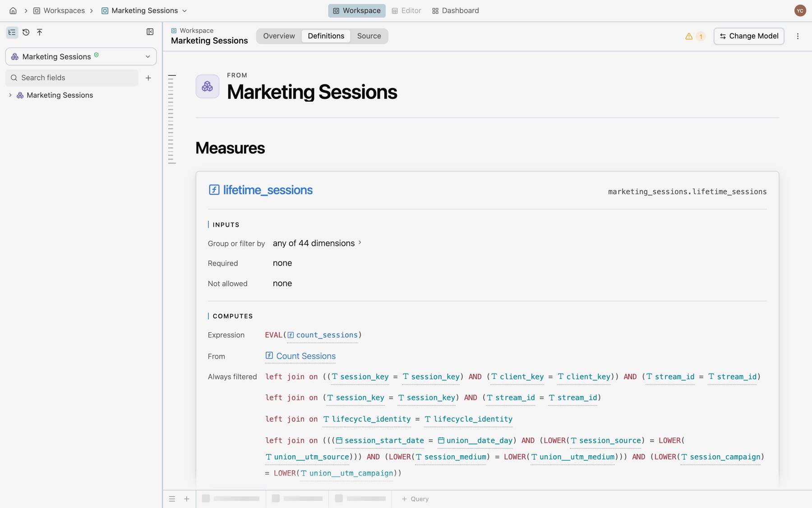Focus the Search fields input
The height and width of the screenshot is (508, 812).
(72, 78)
